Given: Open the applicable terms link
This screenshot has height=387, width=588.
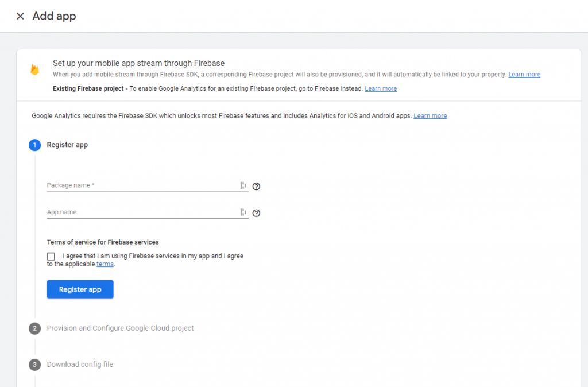Looking at the screenshot, I should point(105,264).
